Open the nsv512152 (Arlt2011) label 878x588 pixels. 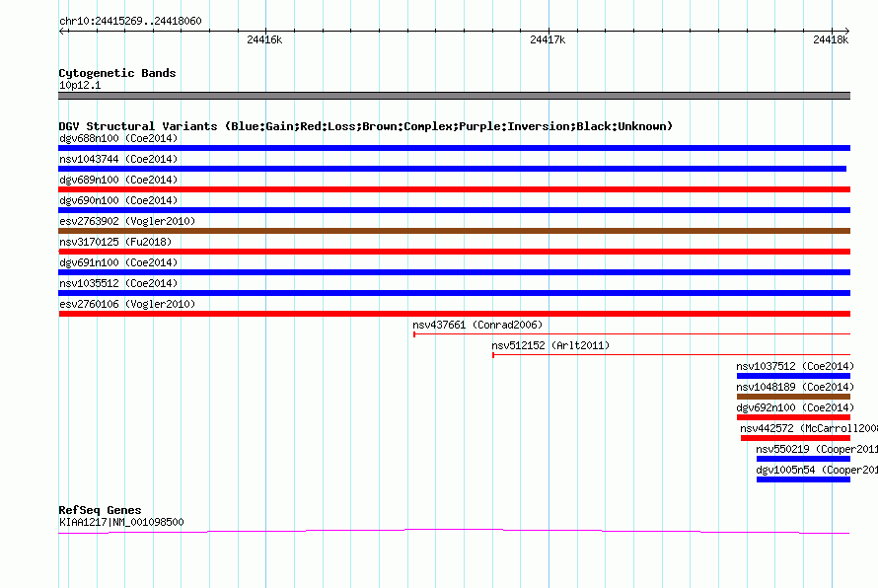point(550,345)
